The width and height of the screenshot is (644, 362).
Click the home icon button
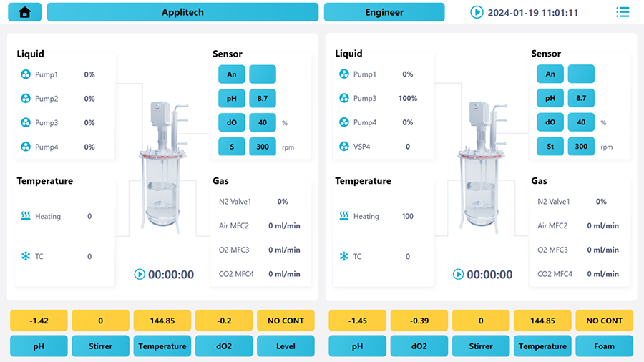[x=25, y=12]
